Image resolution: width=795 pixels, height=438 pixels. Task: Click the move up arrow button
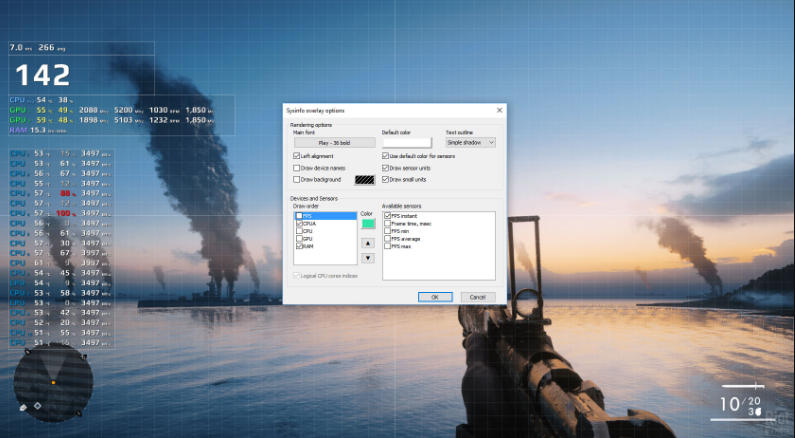coord(366,243)
